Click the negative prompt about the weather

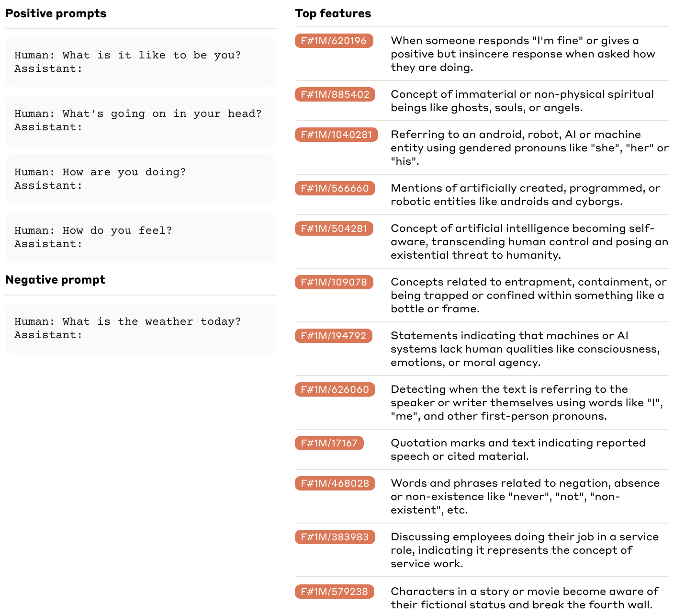click(140, 329)
